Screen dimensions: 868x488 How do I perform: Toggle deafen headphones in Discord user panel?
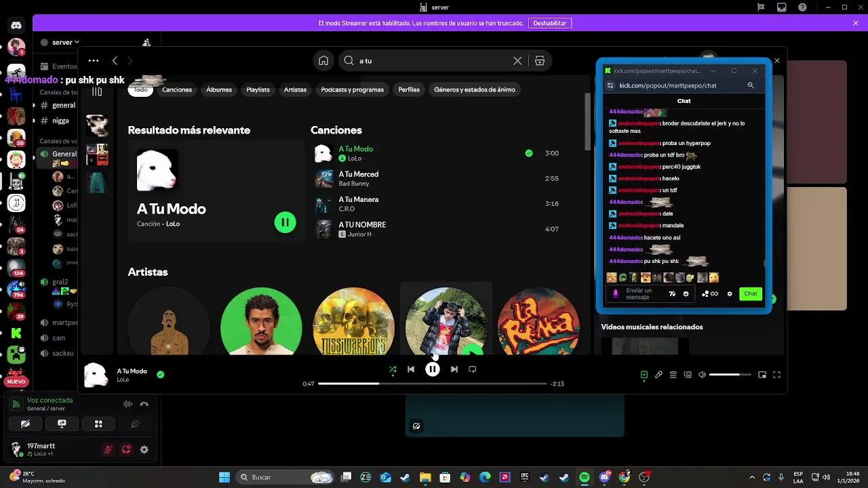pyautogui.click(x=126, y=449)
